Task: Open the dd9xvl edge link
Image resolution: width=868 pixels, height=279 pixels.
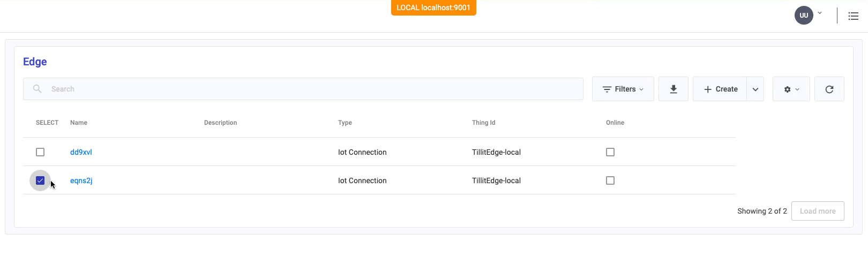Action: [x=81, y=152]
